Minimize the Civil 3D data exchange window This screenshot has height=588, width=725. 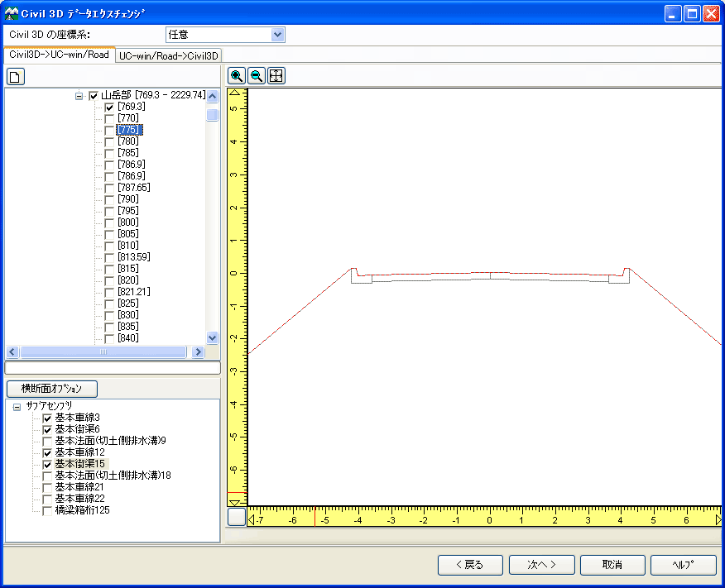673,13
